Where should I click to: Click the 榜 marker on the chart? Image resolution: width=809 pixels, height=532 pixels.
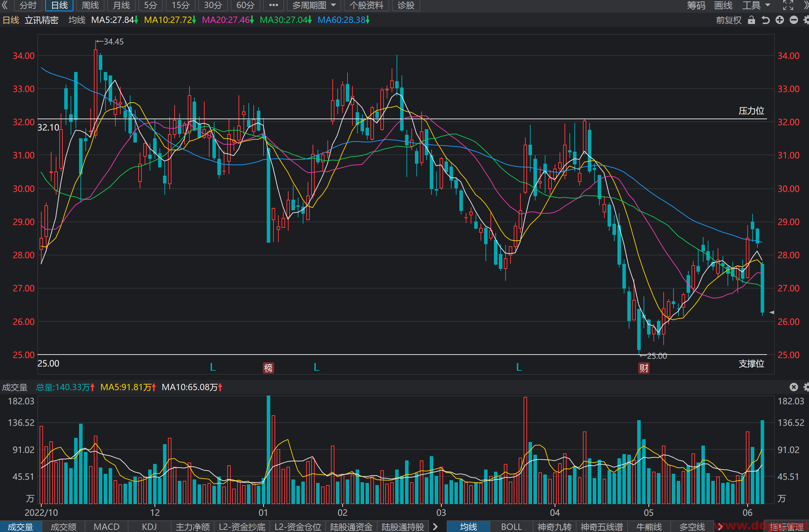(268, 368)
